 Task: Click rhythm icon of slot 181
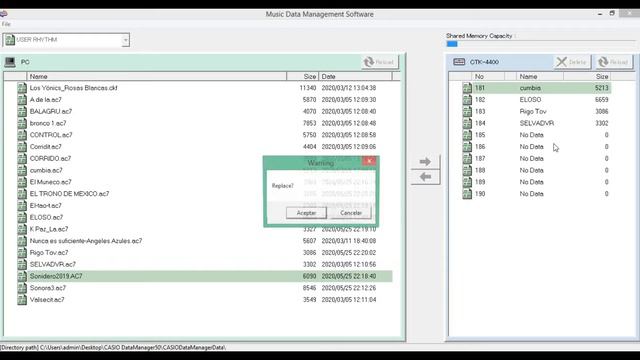pyautogui.click(x=467, y=88)
